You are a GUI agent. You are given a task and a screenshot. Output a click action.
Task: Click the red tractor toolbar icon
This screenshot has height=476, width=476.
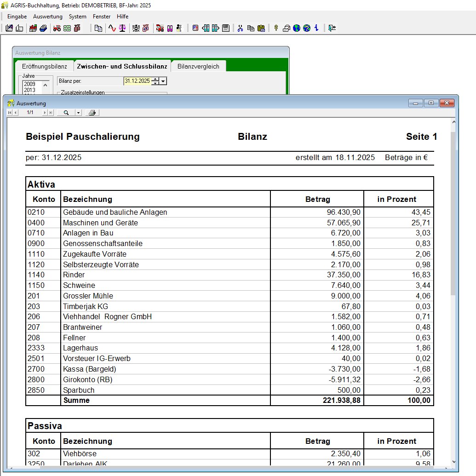pos(57,28)
